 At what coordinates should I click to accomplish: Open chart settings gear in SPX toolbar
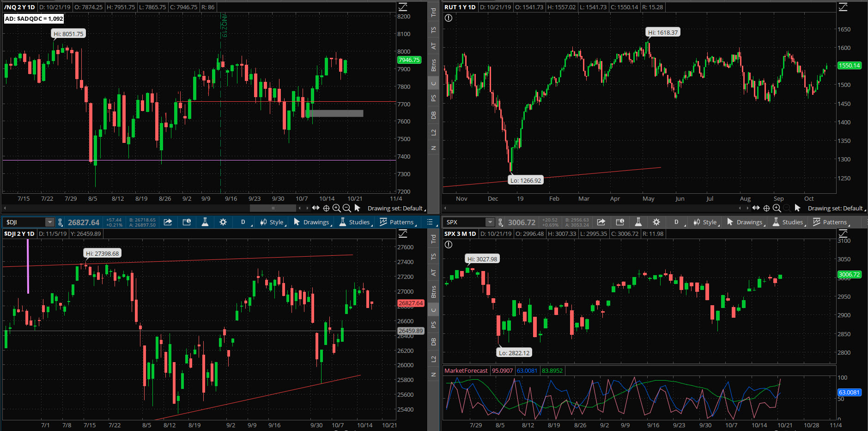656,222
